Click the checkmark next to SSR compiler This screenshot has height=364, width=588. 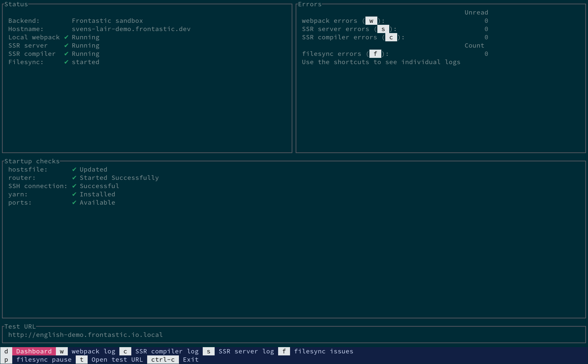pos(66,54)
